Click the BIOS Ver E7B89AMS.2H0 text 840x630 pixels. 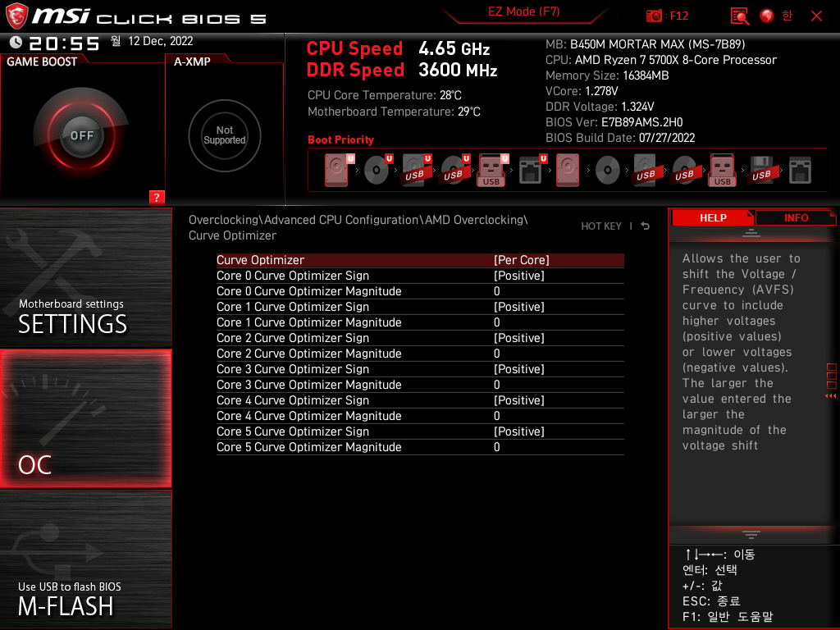point(614,122)
